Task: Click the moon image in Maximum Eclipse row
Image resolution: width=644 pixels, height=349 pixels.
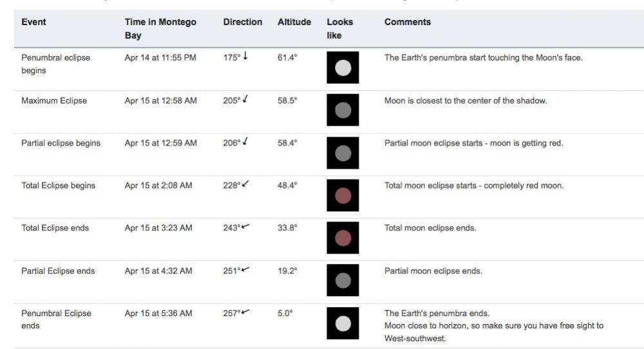Action: tap(343, 110)
